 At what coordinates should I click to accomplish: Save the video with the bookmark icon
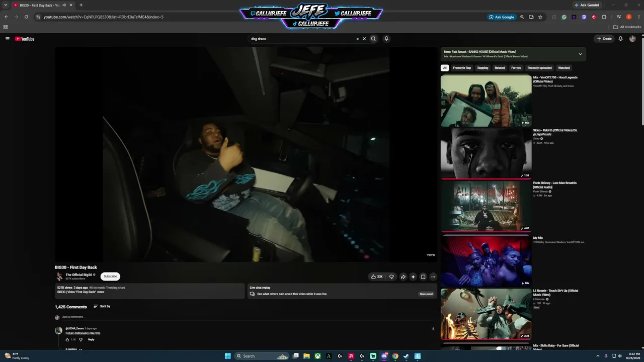coord(423,277)
